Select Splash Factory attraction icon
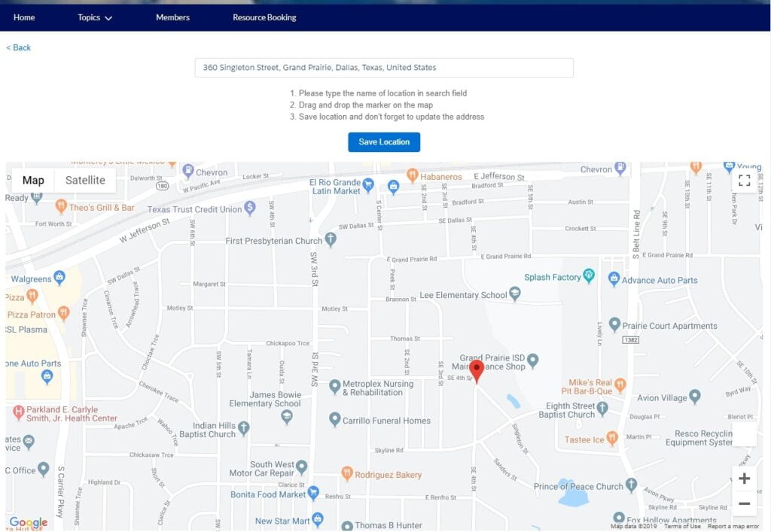This screenshot has height=532, width=771. click(x=588, y=275)
